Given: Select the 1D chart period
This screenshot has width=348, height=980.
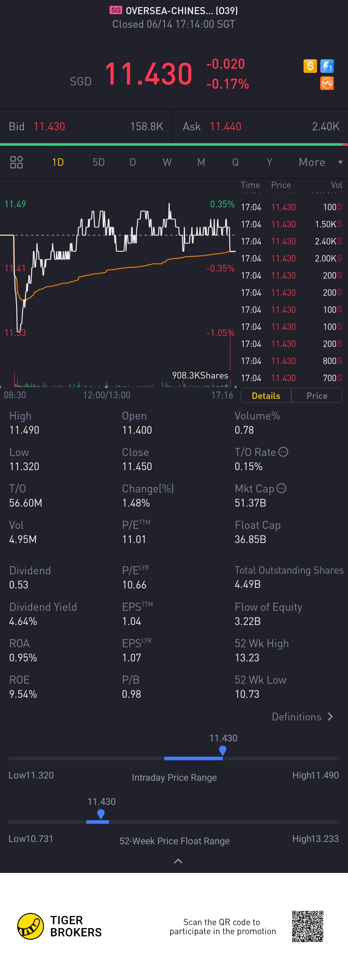Looking at the screenshot, I should coord(58,163).
